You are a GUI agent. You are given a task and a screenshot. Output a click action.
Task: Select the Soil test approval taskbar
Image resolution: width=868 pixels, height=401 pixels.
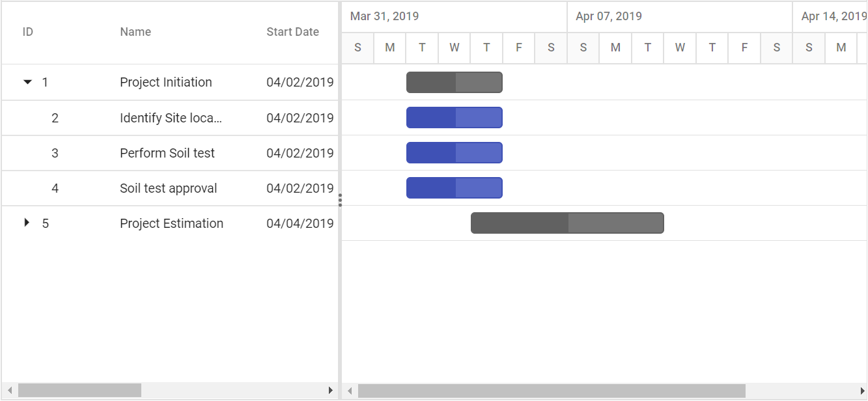point(455,188)
